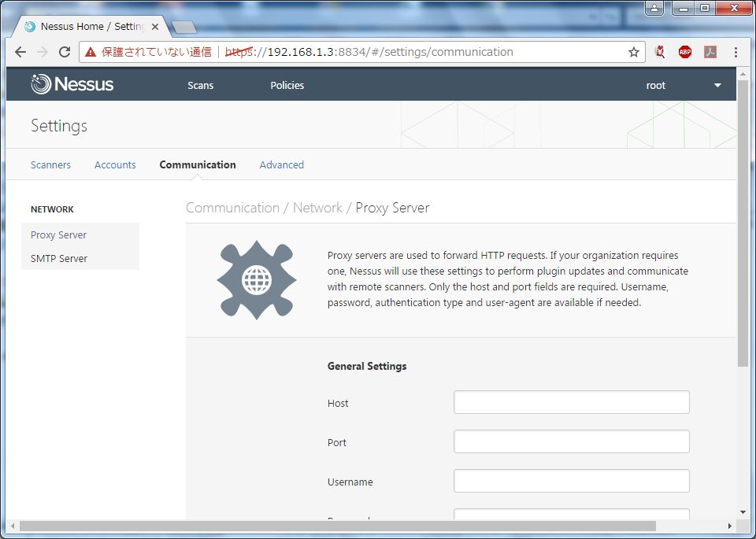756x539 pixels.
Task: Click the Settings page heading
Action: 59,126
